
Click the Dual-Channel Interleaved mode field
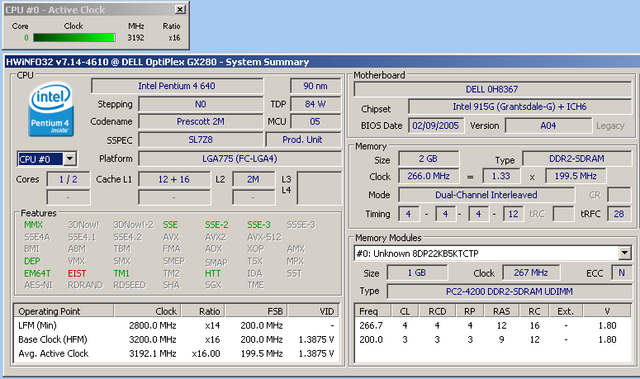coord(486,195)
